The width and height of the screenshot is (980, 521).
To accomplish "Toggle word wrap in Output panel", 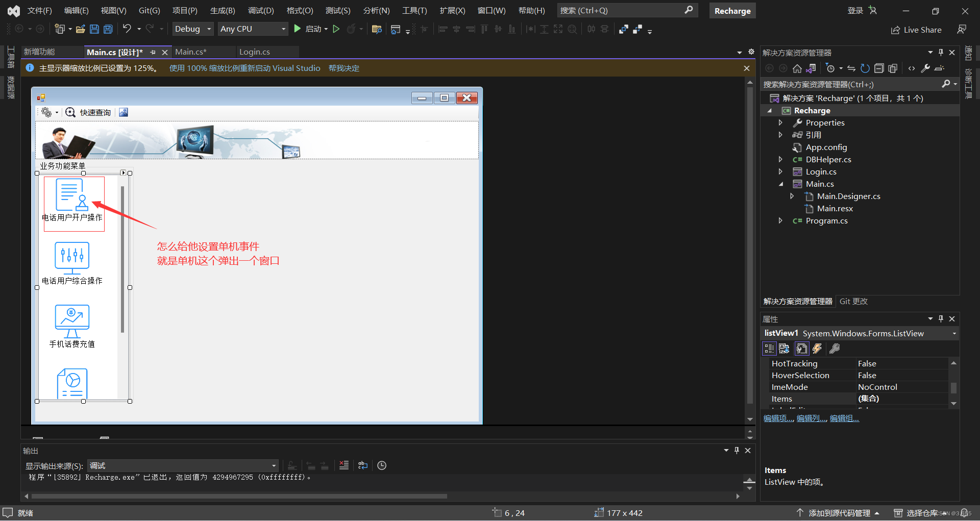I will [363, 465].
